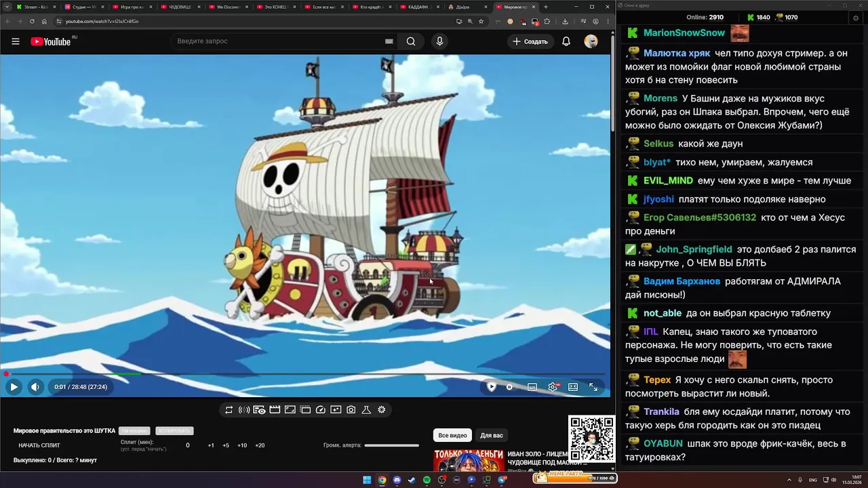Screen dimensions: 868x488
Task: Mute the video using the speaker icon
Action: click(35, 387)
